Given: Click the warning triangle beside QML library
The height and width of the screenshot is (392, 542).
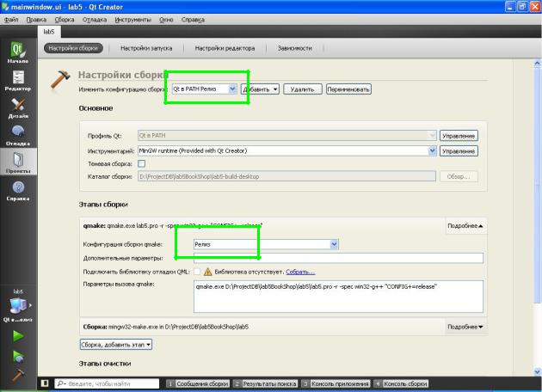Looking at the screenshot, I should 207,272.
